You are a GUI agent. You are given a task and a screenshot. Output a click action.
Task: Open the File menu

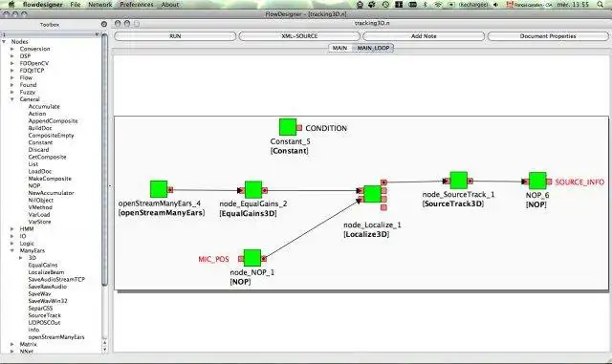tap(76, 4)
